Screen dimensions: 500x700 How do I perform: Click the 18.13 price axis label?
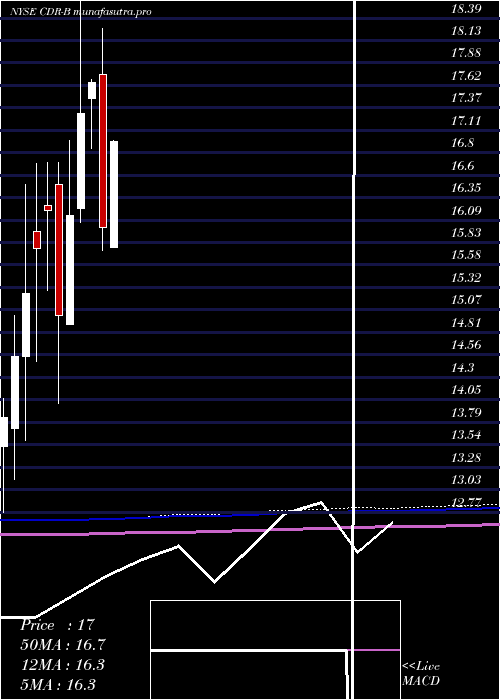(466, 30)
